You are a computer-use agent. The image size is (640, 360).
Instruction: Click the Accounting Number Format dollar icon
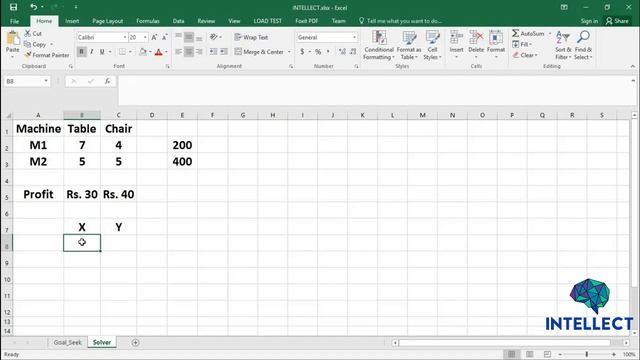pyautogui.click(x=302, y=52)
